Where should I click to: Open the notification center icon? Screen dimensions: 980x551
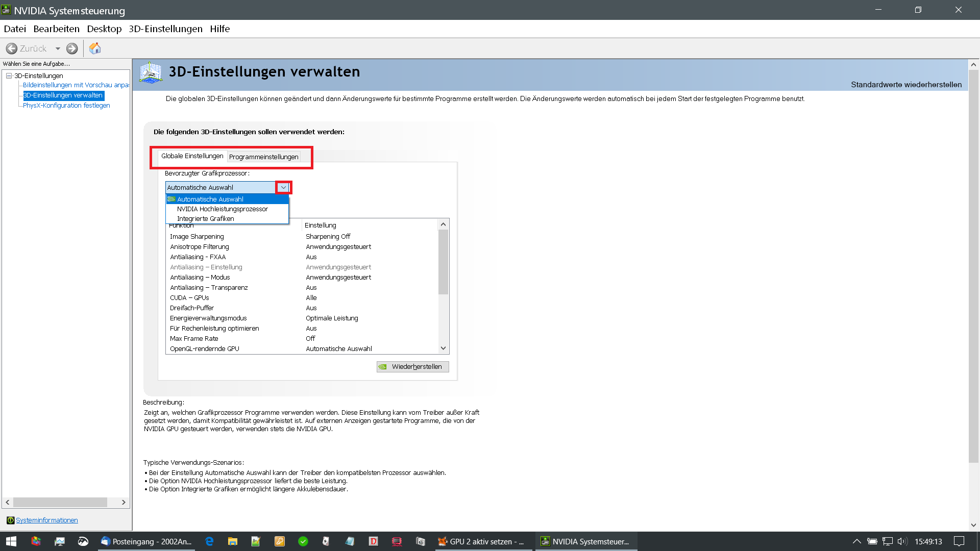[x=959, y=541]
